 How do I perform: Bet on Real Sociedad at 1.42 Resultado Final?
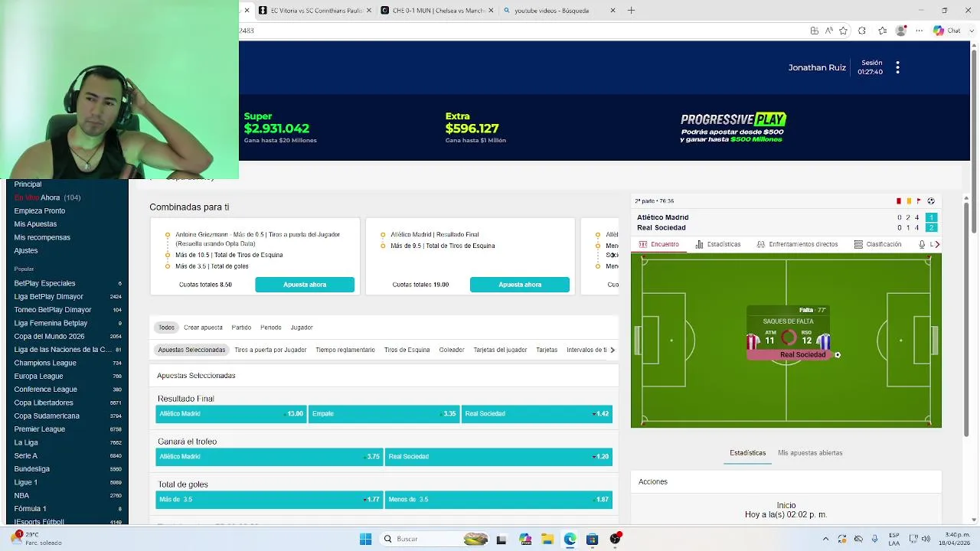tap(537, 414)
